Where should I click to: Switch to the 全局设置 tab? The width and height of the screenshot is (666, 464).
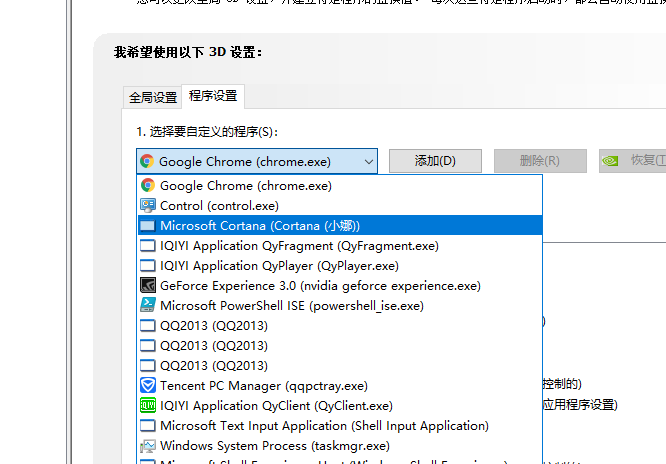pyautogui.click(x=152, y=97)
